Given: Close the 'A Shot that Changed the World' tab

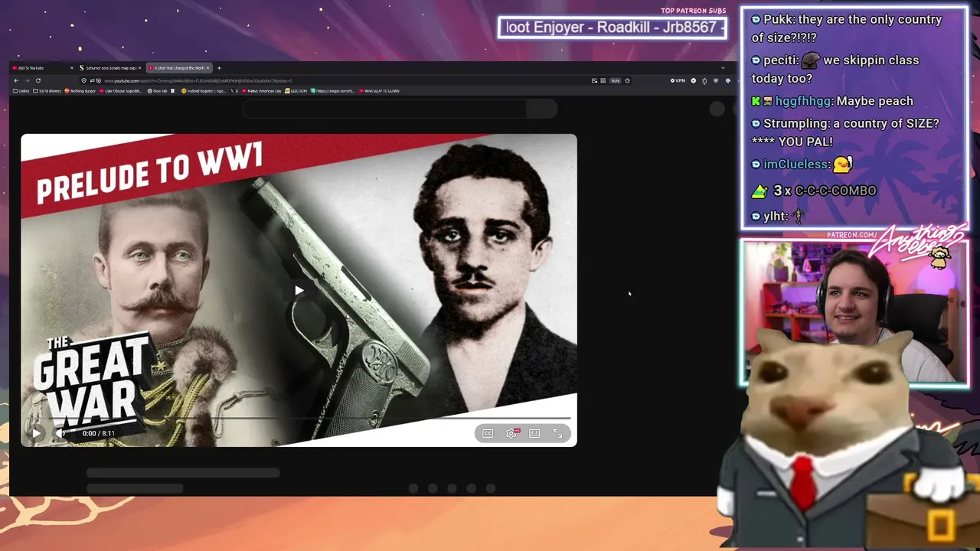Looking at the screenshot, I should click(208, 68).
